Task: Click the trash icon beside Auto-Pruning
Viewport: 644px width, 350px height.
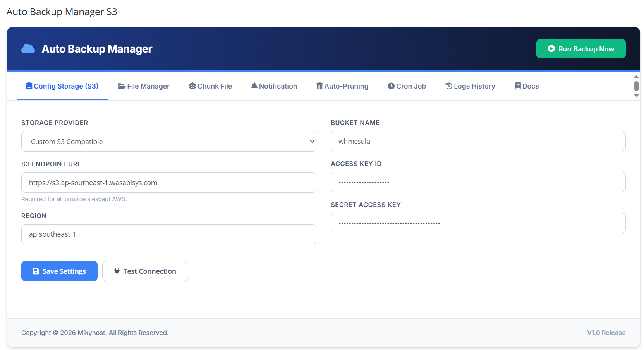Action: [319, 86]
